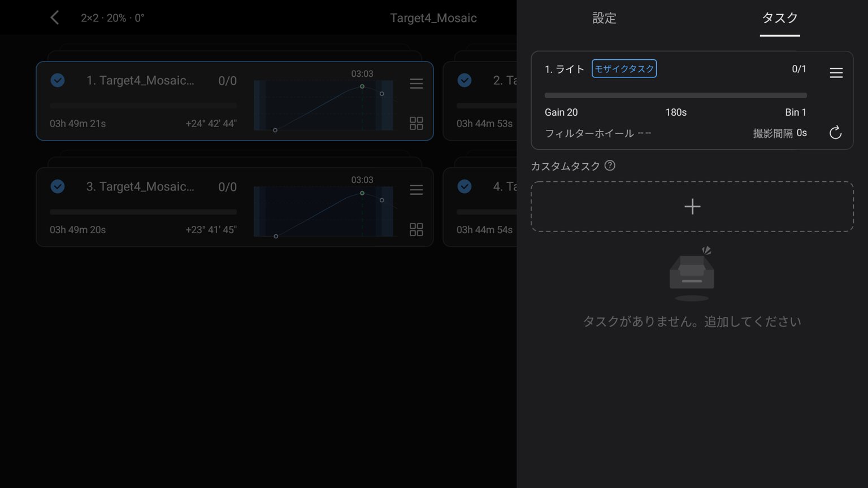868x488 pixels.
Task: Open hamburger menu of ライト task
Action: [x=836, y=73]
